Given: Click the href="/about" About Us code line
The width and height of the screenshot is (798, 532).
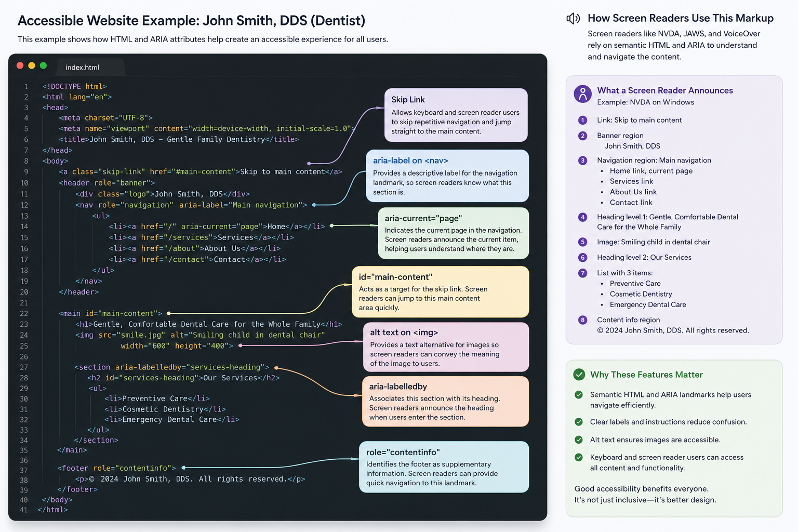Looking at the screenshot, I should 195,248.
